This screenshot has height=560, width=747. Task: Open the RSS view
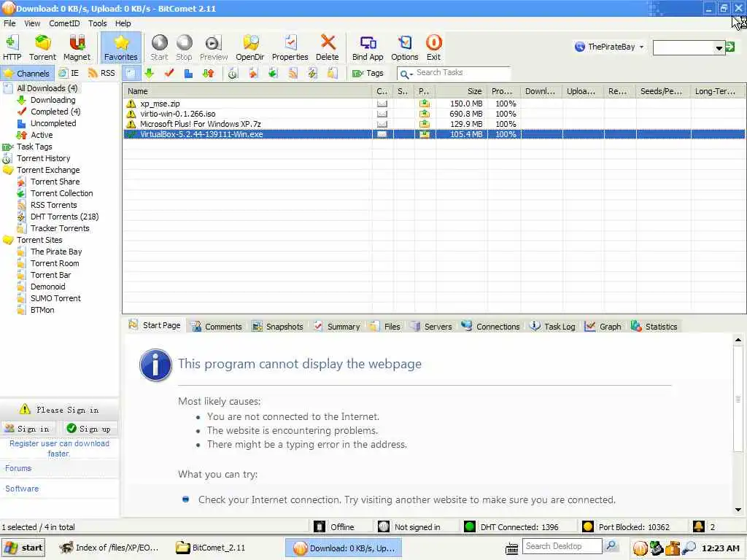tap(101, 74)
